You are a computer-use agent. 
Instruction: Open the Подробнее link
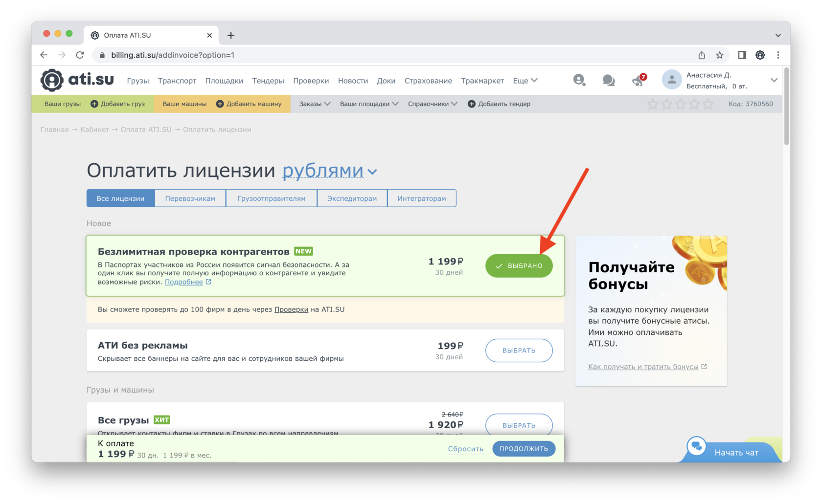coord(184,282)
